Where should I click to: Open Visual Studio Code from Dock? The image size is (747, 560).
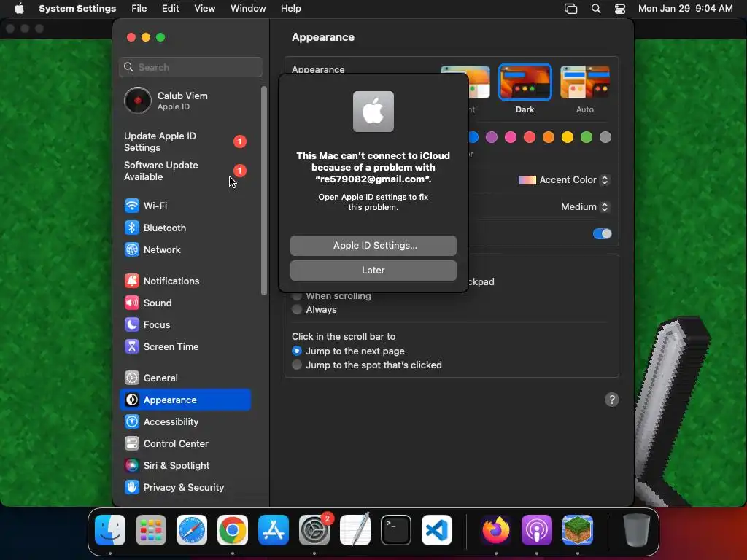[x=437, y=530]
